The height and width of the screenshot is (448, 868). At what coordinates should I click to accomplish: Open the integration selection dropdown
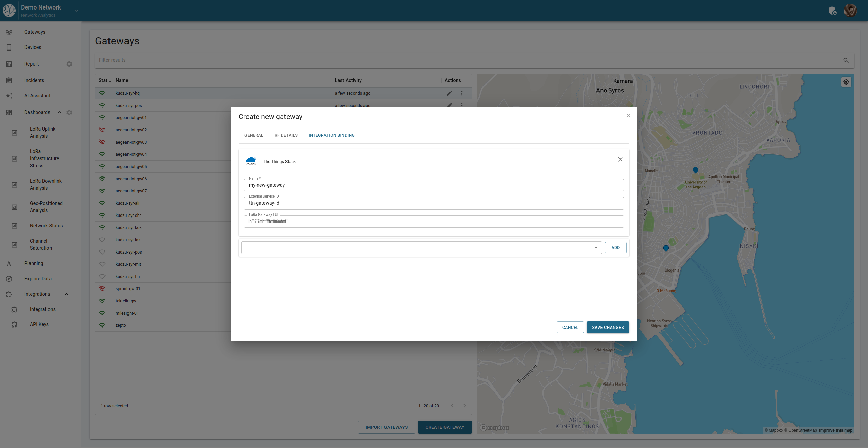(421, 248)
